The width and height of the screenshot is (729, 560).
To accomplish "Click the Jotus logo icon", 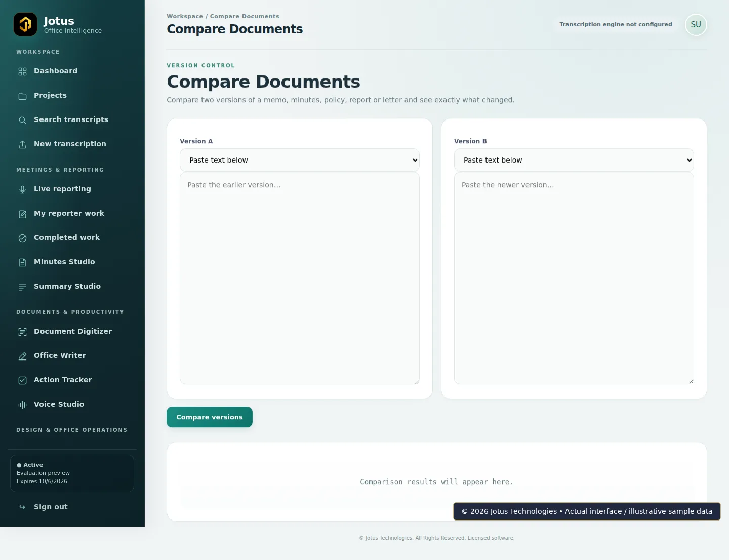I will coord(25,24).
